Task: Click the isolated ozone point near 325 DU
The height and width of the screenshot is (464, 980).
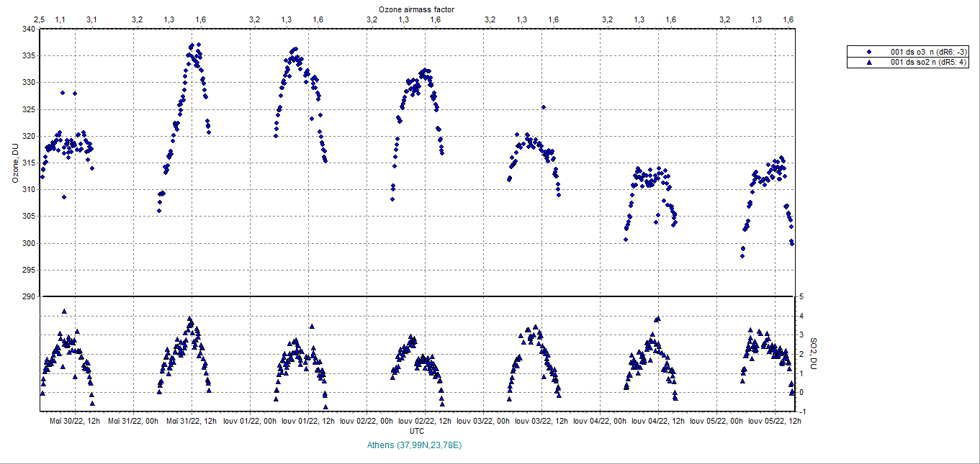Action: tap(543, 107)
